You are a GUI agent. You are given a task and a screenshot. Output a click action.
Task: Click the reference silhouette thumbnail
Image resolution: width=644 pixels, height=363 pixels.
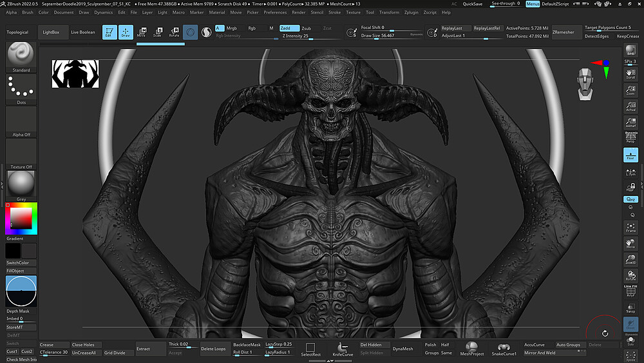point(75,74)
